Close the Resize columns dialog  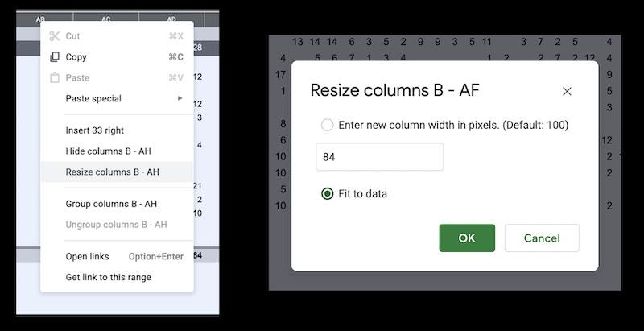567,91
